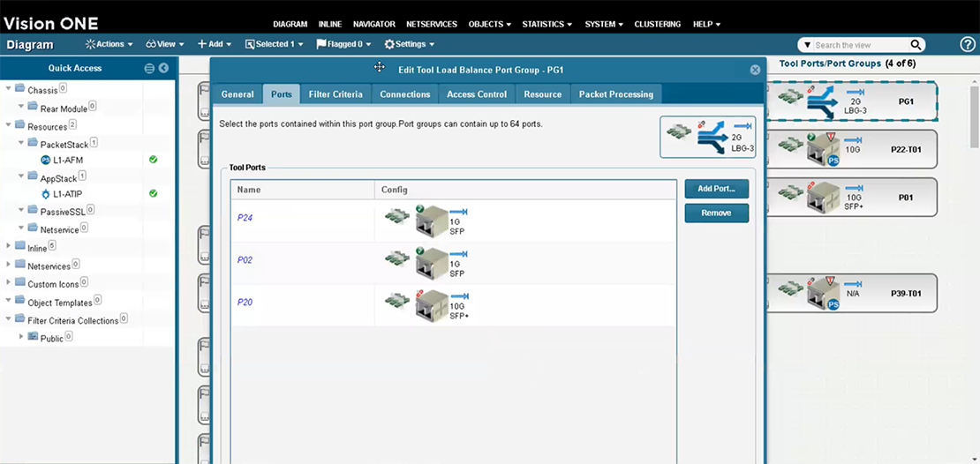The width and height of the screenshot is (980, 464).
Task: Select the L1-ATIP AppStack resource icon
Action: pyautogui.click(x=46, y=193)
